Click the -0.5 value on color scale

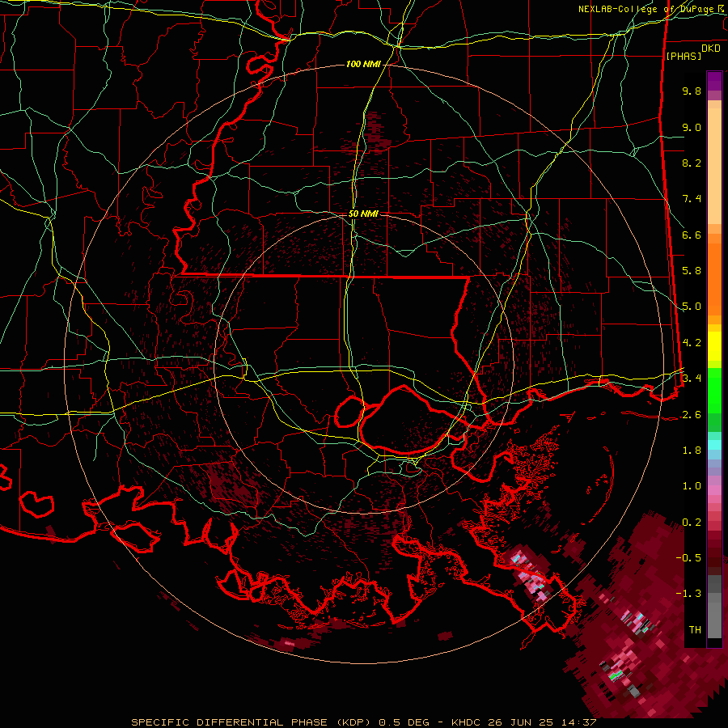pos(688,558)
